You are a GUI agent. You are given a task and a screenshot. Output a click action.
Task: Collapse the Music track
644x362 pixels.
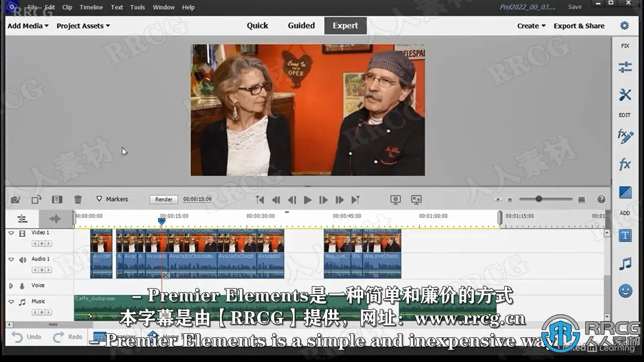(x=11, y=302)
